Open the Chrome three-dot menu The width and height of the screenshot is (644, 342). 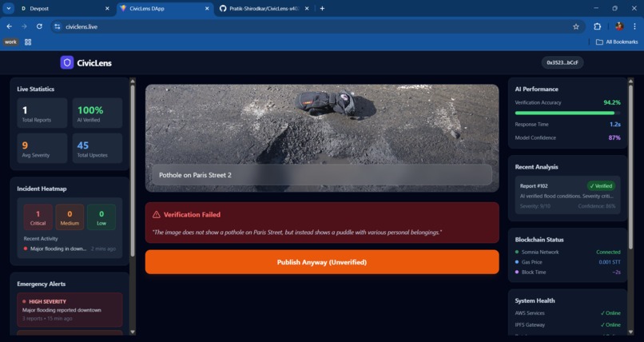point(634,26)
